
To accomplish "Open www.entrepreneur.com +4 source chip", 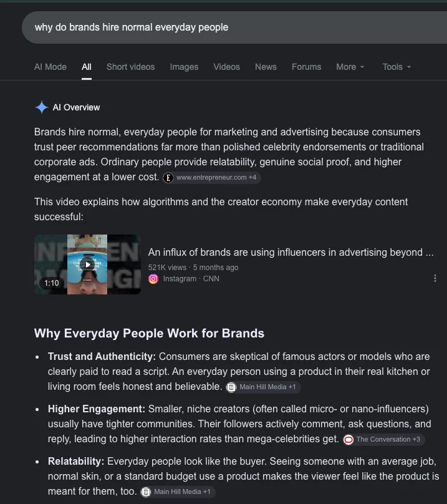I will [x=211, y=177].
